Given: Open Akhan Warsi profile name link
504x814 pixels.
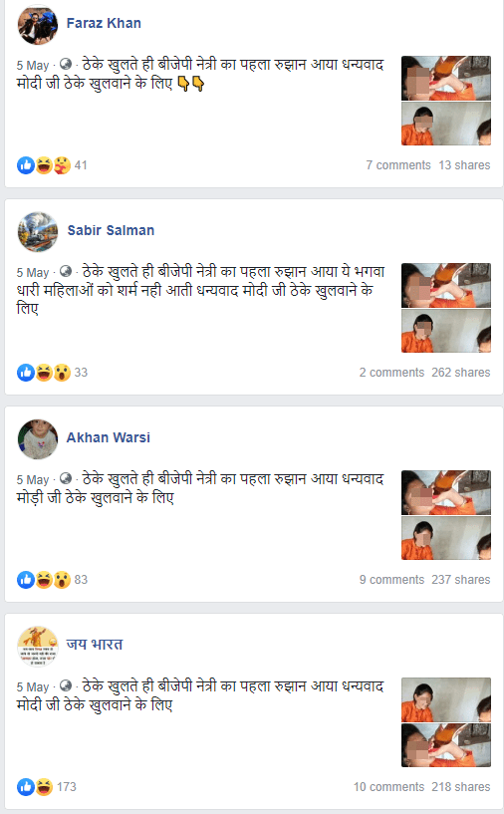Looking at the screenshot, I should click(x=108, y=437).
